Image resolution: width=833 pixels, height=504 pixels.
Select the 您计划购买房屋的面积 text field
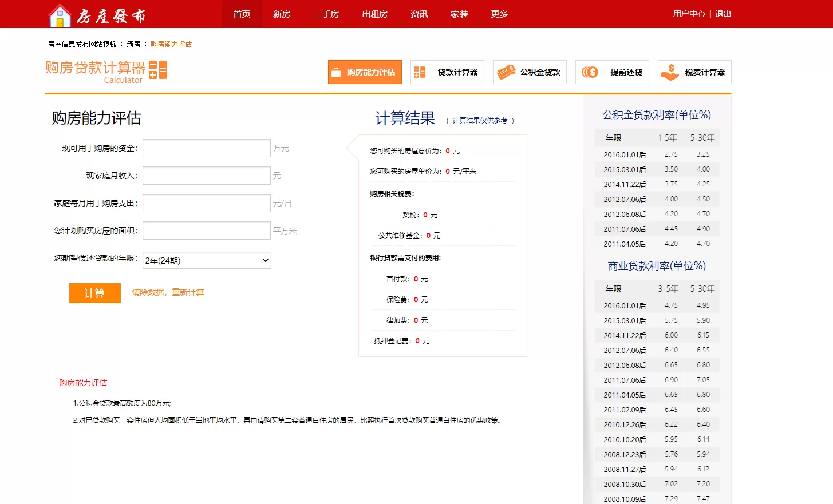click(207, 231)
